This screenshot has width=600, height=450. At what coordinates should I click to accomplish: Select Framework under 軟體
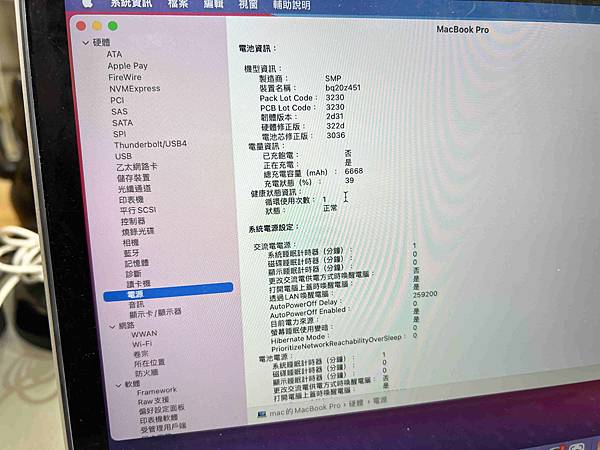coord(157,391)
